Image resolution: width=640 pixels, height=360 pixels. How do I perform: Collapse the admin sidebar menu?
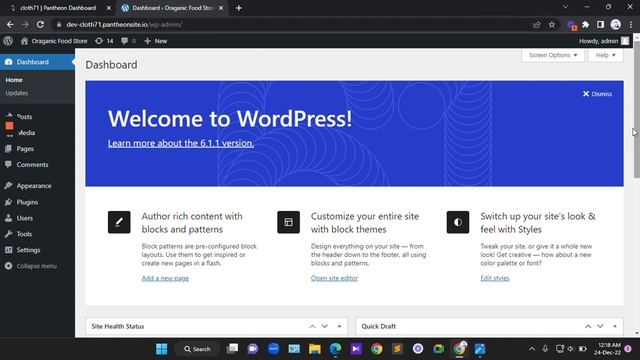click(x=31, y=266)
